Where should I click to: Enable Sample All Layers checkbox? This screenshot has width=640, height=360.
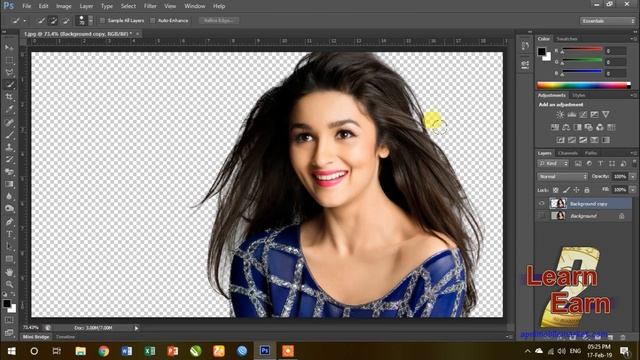click(x=102, y=20)
